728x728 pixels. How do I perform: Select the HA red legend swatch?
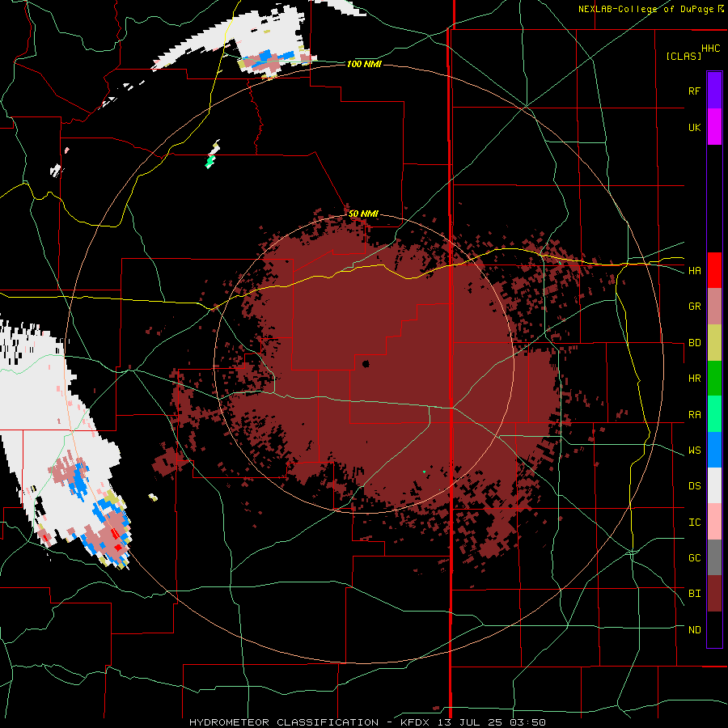[714, 270]
